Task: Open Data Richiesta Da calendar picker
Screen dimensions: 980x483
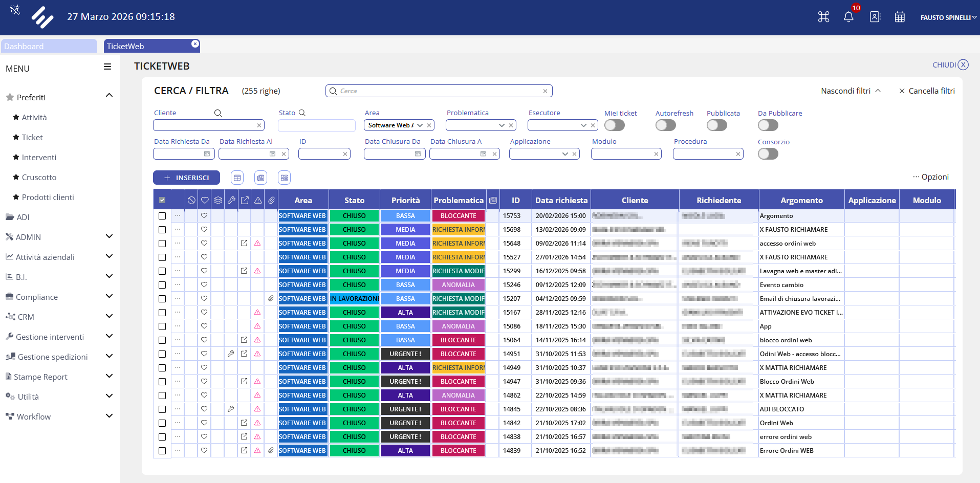Action: (207, 154)
